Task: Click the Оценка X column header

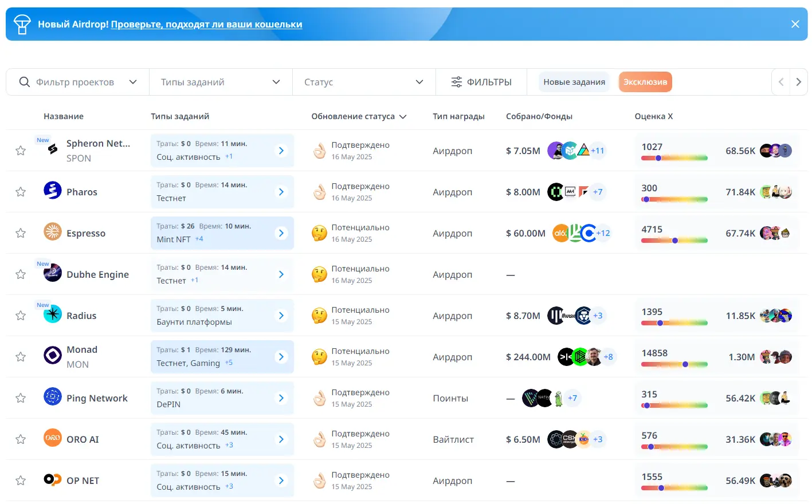Action: [654, 116]
